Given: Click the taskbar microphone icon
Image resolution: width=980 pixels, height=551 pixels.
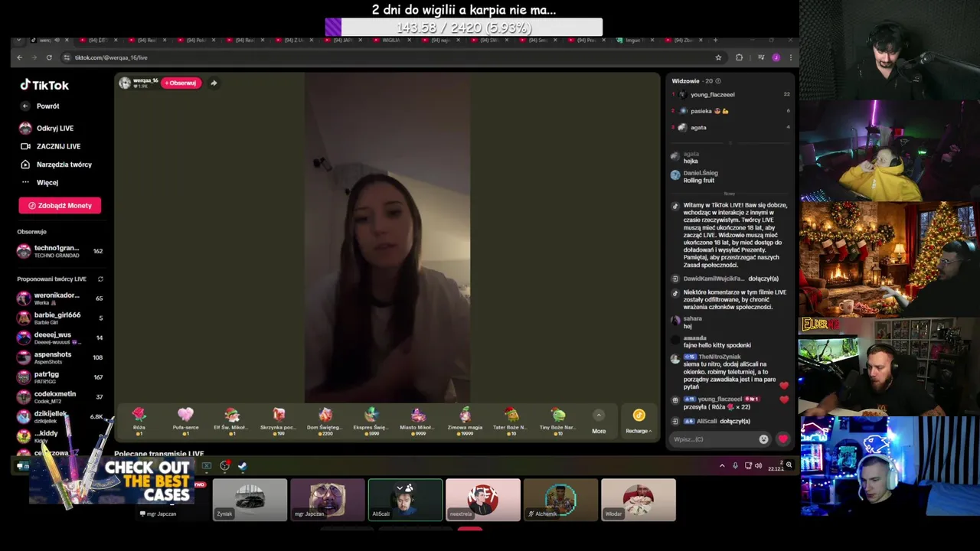Looking at the screenshot, I should click(735, 465).
